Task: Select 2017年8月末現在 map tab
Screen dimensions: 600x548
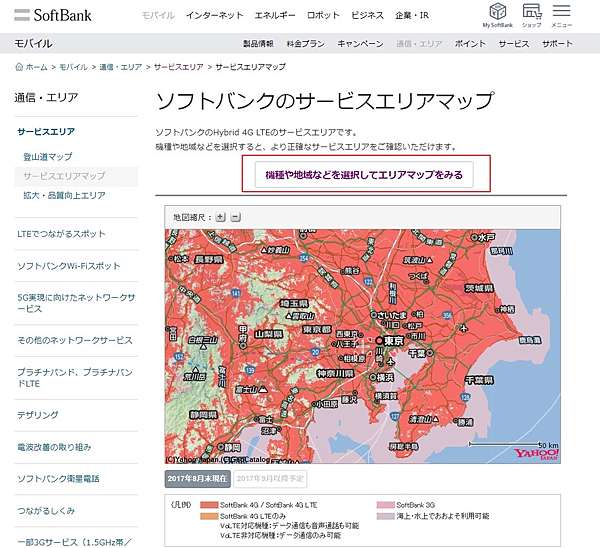Action: coord(197,479)
